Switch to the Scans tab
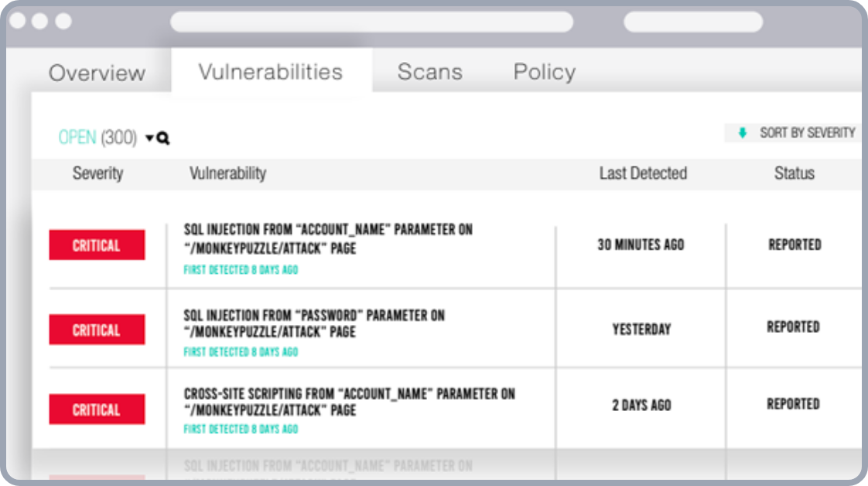Image resolution: width=868 pixels, height=486 pixels. [429, 72]
